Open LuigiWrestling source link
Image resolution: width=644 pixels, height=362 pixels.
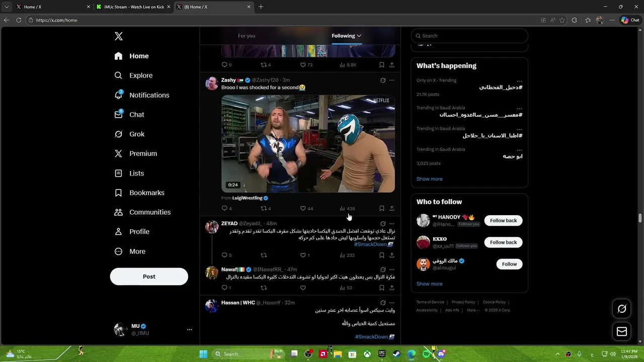(247, 198)
